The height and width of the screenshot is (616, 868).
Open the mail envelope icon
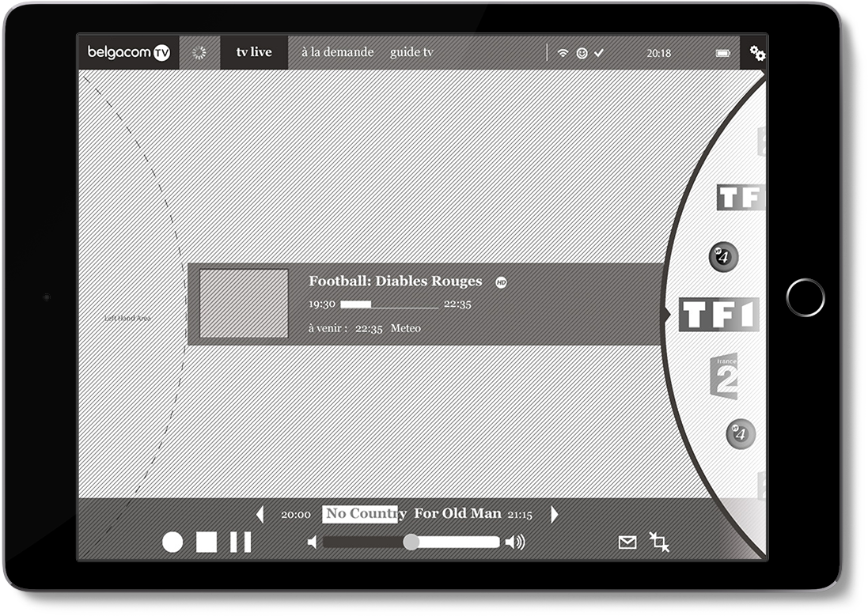(x=627, y=543)
